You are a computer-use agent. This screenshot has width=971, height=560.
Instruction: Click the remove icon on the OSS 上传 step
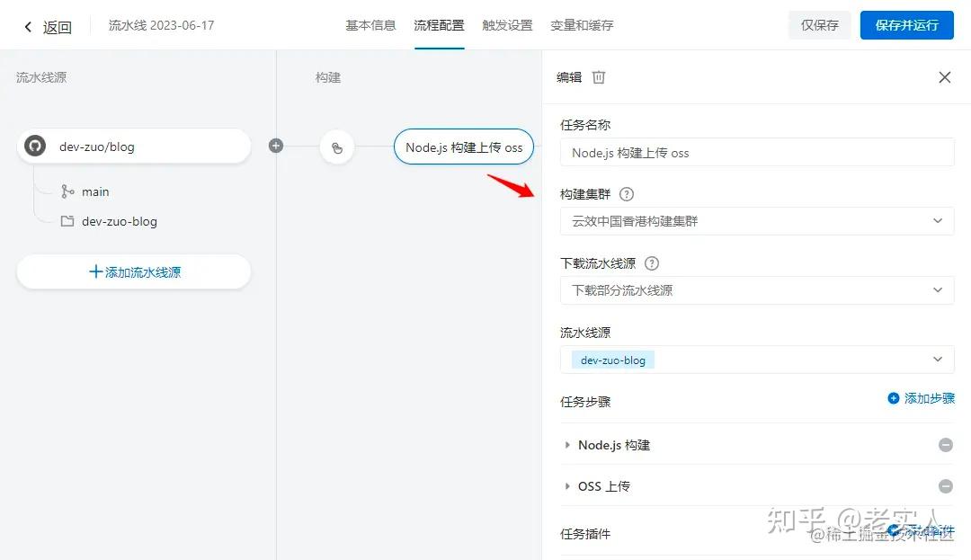945,486
